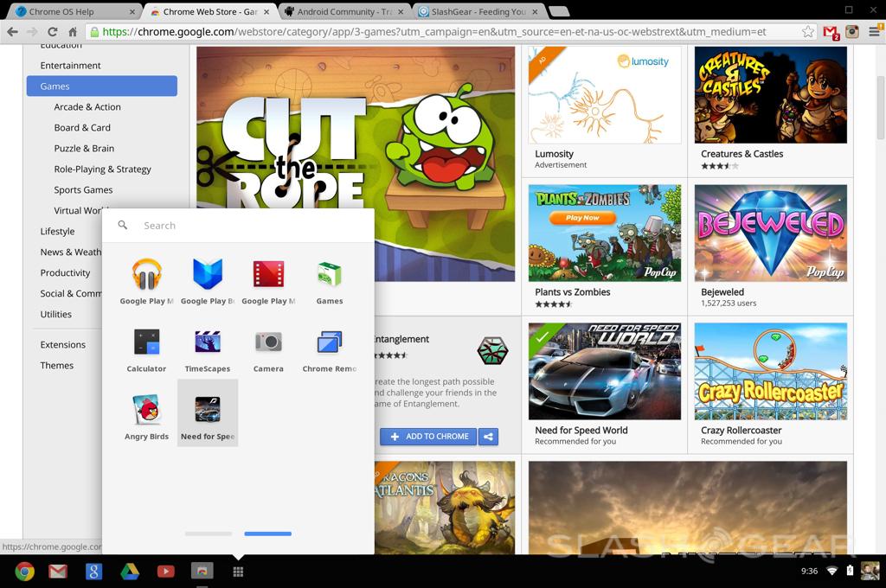The image size is (886, 588).
Task: Open the Games app in the launcher
Action: [330, 281]
